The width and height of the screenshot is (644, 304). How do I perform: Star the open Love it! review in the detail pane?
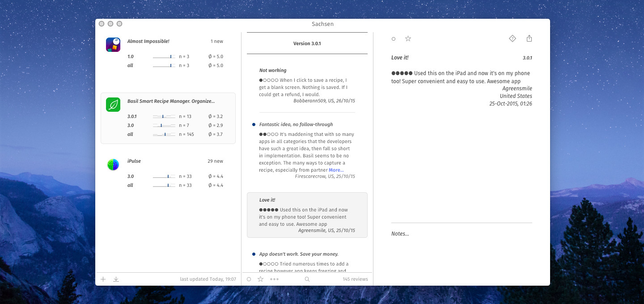[x=408, y=38]
